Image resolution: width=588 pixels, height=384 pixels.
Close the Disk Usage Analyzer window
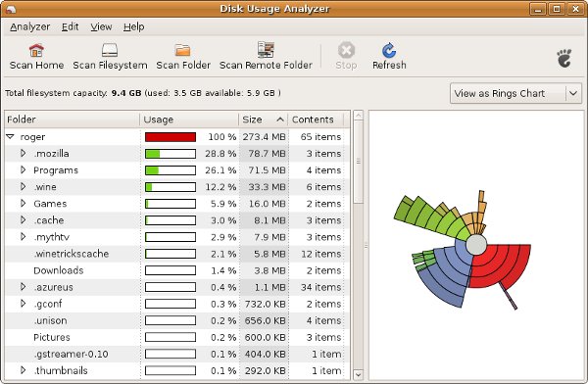coord(575,9)
